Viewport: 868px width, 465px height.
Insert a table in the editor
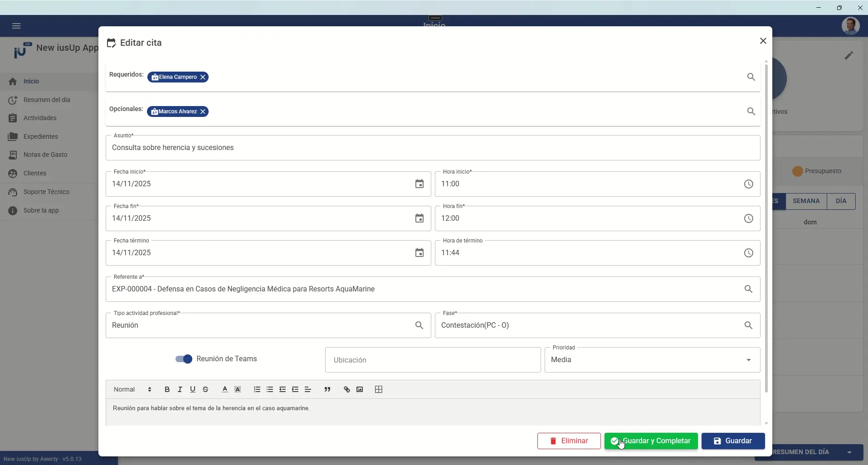click(x=379, y=389)
